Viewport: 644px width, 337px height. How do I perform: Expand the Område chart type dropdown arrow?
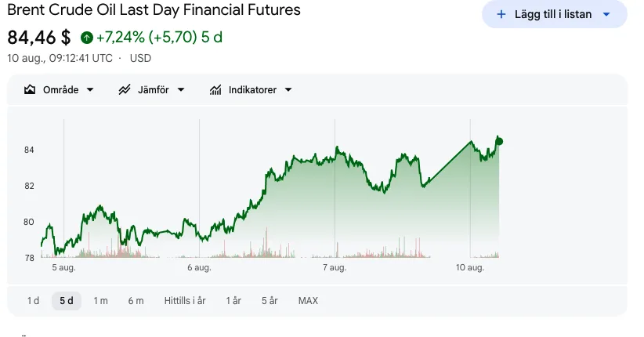coord(90,89)
